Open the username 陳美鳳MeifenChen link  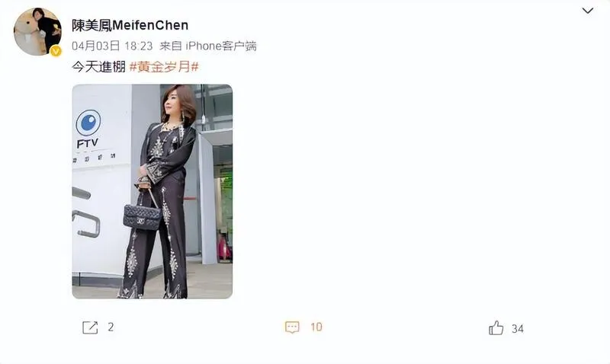click(130, 26)
